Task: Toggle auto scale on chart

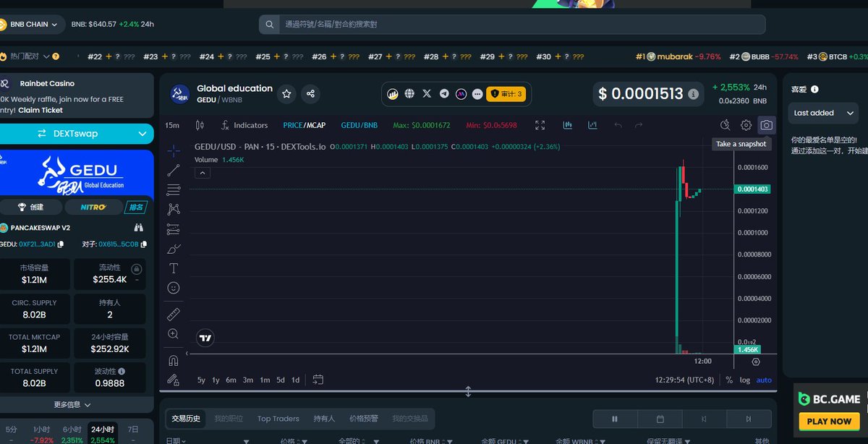Action: (x=764, y=380)
